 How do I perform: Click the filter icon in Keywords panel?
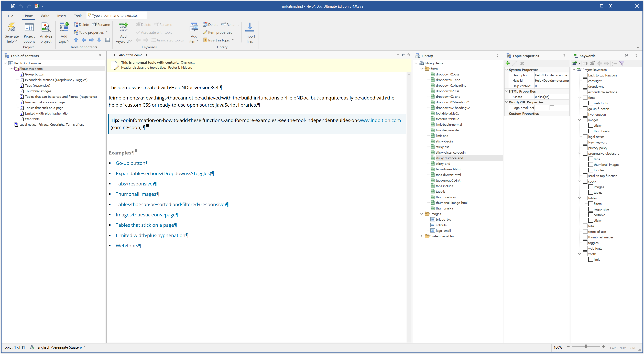[x=622, y=63]
